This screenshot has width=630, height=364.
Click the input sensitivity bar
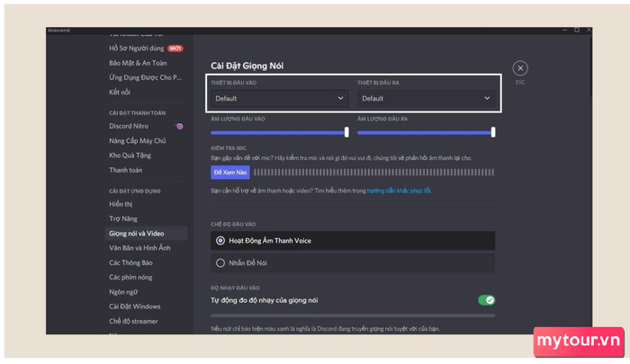tap(352, 315)
